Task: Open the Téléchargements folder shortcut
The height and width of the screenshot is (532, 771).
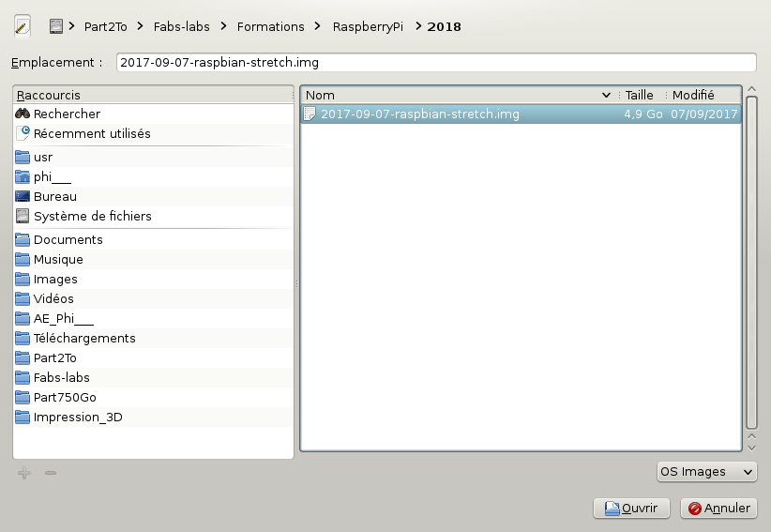Action: pos(83,338)
